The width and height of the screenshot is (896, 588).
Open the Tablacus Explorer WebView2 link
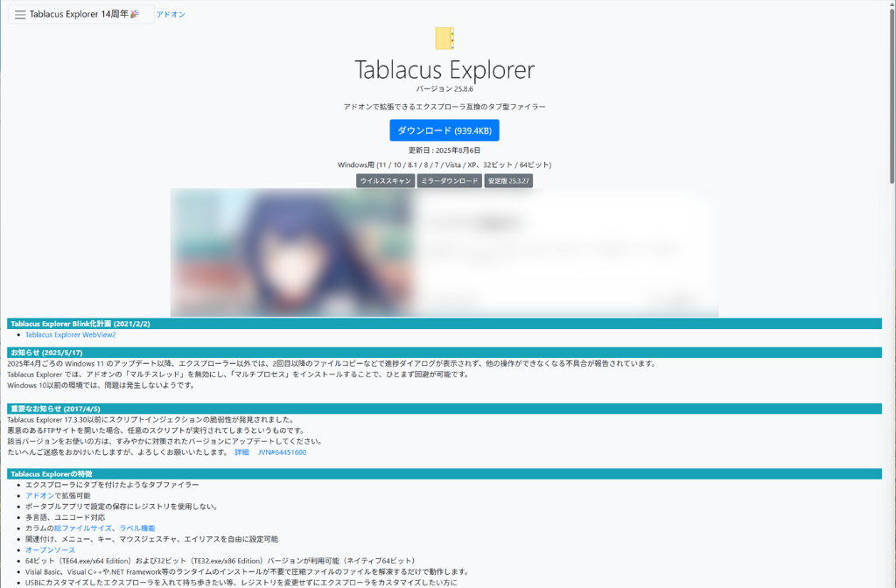(x=70, y=334)
